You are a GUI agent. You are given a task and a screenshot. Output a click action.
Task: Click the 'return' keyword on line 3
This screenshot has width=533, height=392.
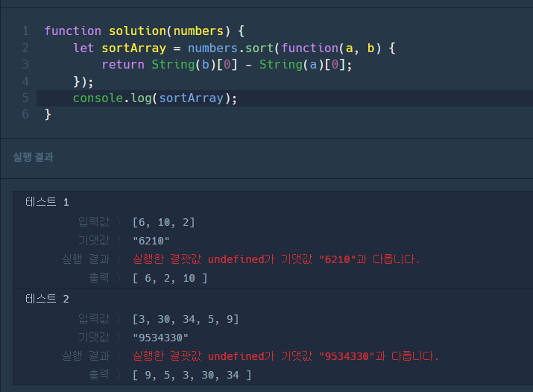(x=123, y=65)
